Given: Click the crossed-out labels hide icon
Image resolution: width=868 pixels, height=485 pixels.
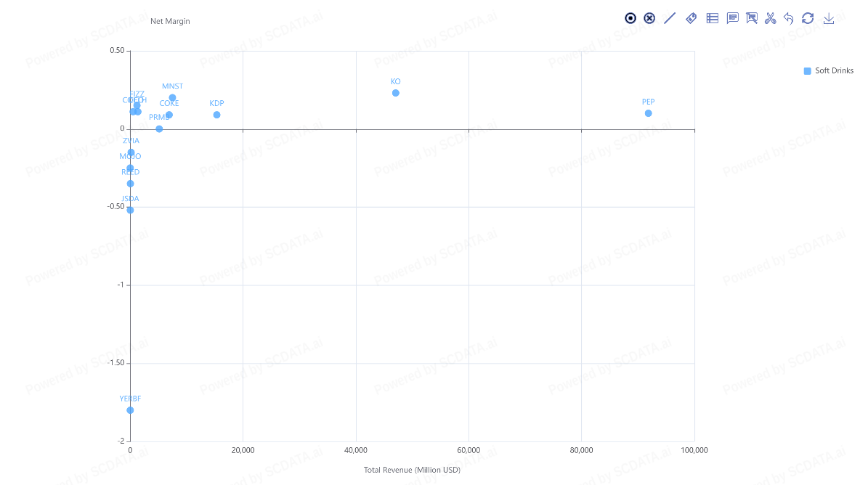Looking at the screenshot, I should click(x=751, y=18).
